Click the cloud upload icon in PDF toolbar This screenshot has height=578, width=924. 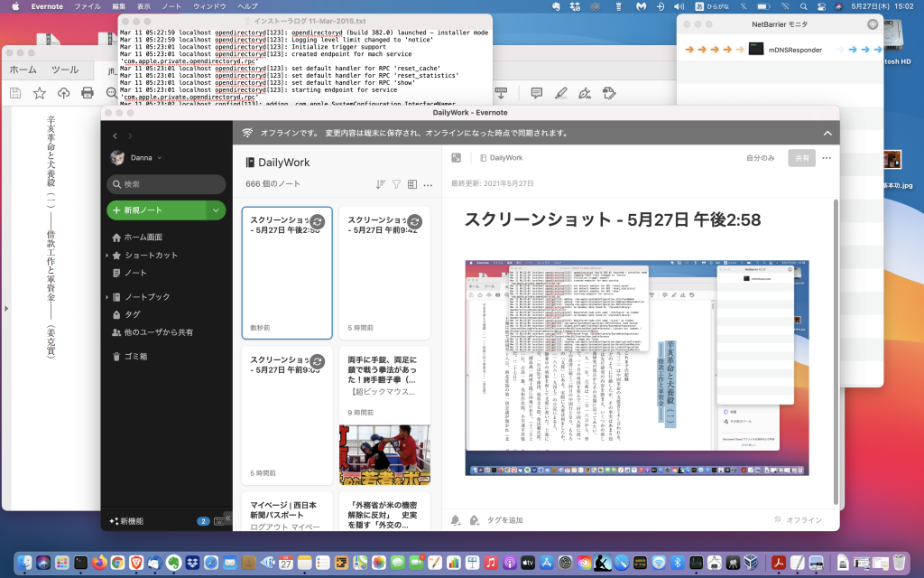(x=64, y=93)
